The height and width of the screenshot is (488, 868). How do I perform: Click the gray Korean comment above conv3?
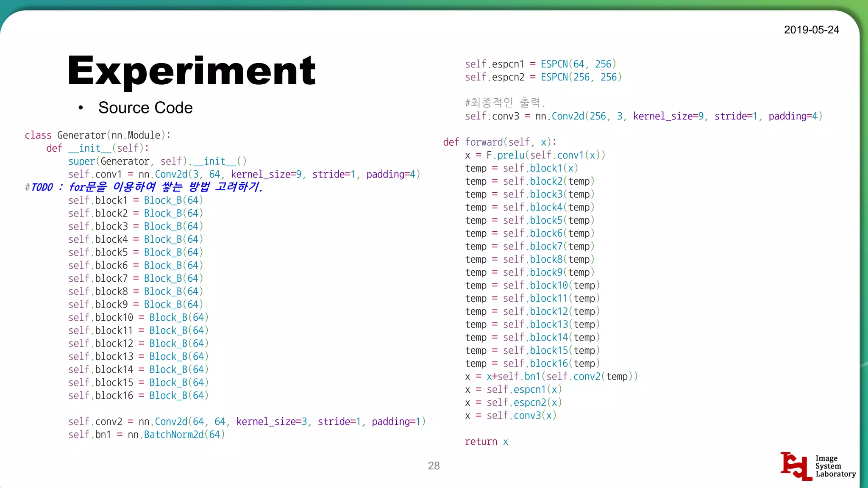pyautogui.click(x=504, y=103)
